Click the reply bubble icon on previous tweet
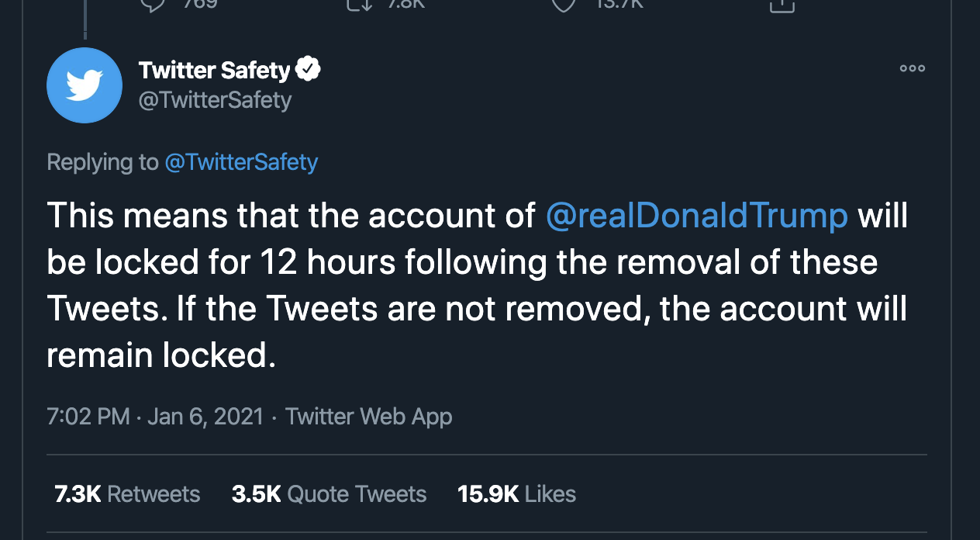This screenshot has height=540, width=980. coord(151,5)
